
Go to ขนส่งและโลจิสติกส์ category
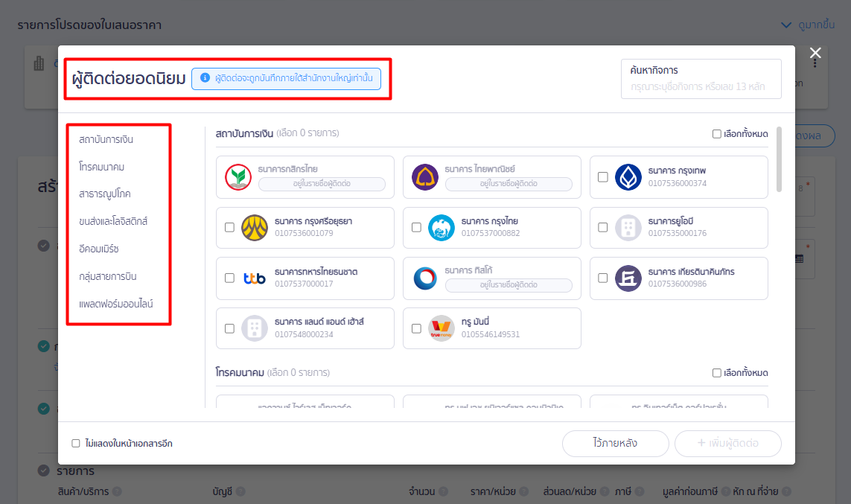[113, 221]
